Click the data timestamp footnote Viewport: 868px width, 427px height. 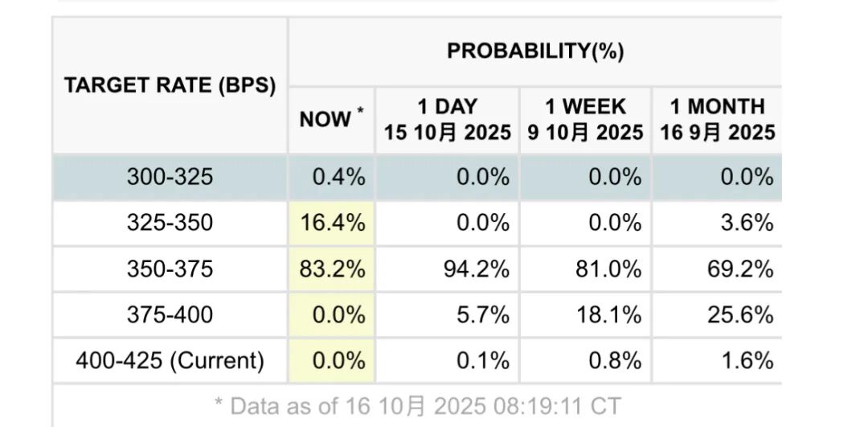pos(418,405)
